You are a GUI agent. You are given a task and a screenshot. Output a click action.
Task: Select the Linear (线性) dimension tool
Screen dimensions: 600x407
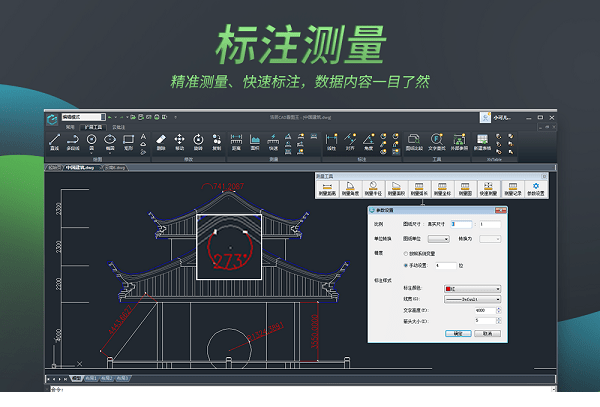click(x=331, y=142)
